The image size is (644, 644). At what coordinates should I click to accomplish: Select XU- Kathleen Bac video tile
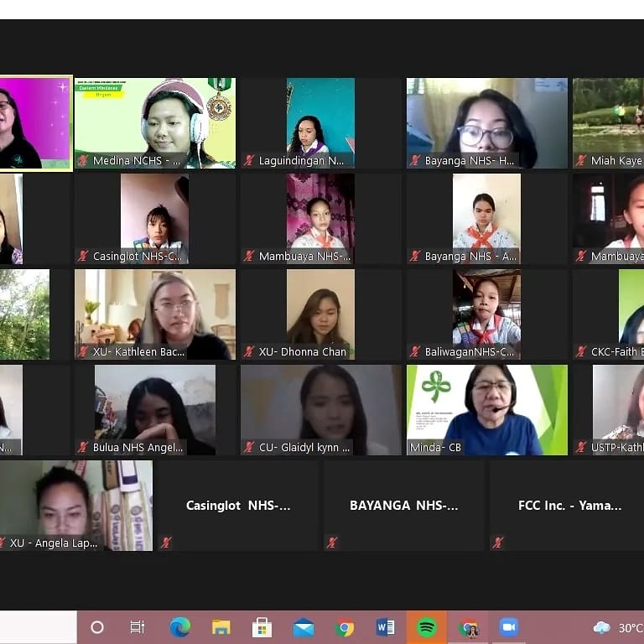[x=155, y=314]
